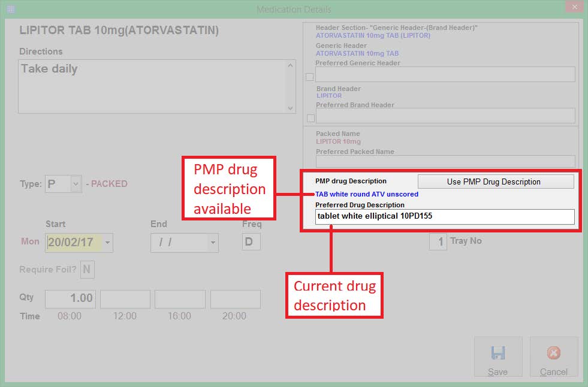Open the Start date picker dropdown
Image resolution: width=588 pixels, height=387 pixels.
tap(108, 243)
